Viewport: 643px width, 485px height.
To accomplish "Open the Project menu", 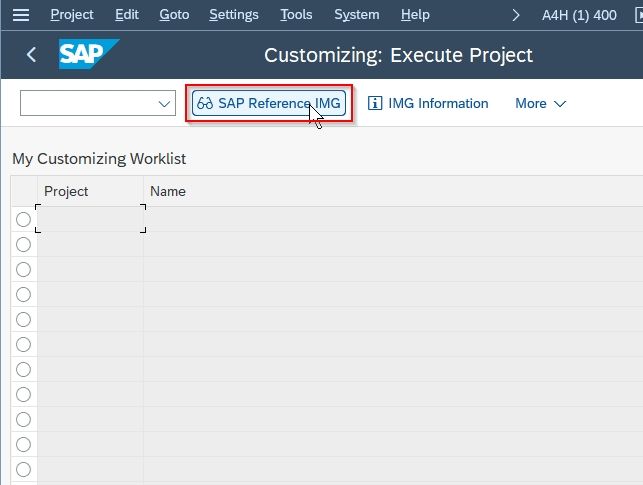I will click(72, 15).
